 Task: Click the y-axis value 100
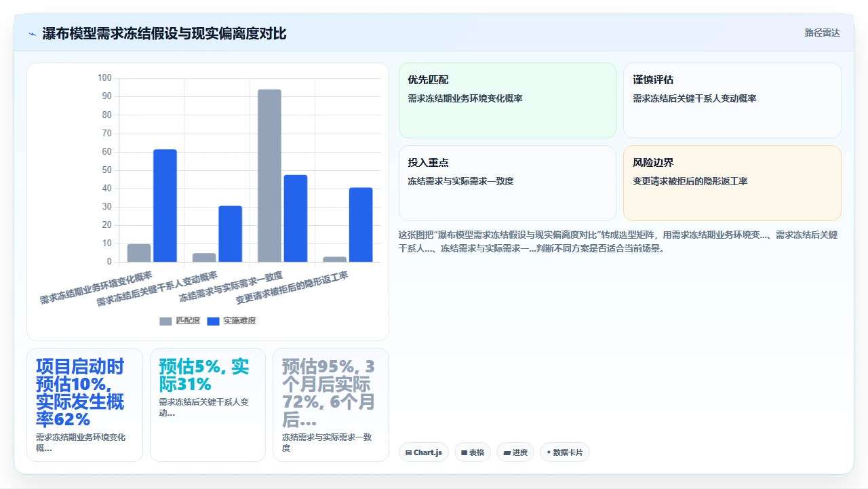coord(104,78)
